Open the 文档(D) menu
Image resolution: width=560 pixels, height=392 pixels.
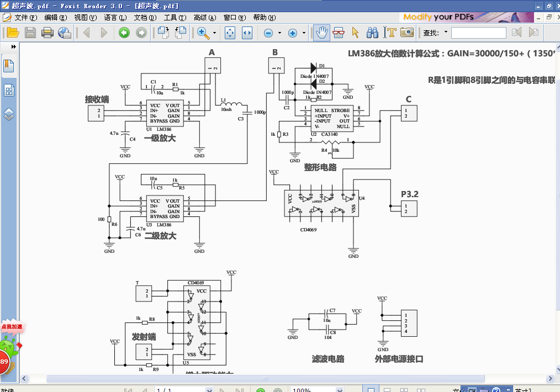tap(145, 18)
